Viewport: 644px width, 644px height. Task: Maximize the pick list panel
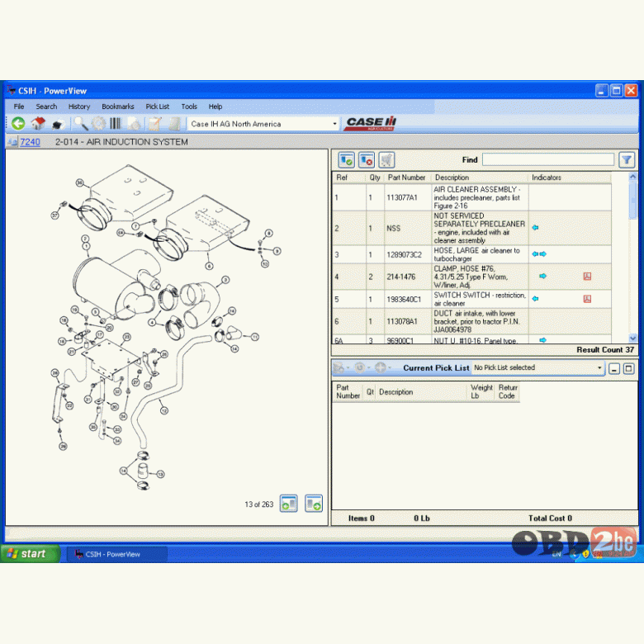(629, 368)
